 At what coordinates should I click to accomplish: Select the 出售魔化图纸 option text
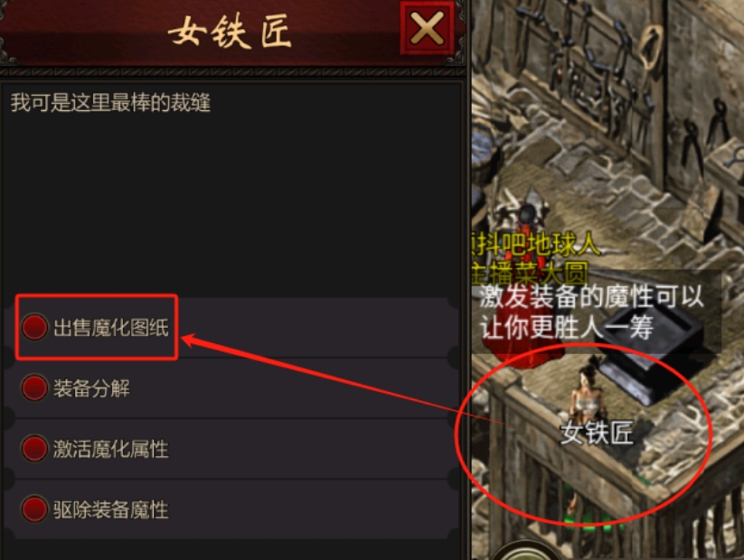coord(111,328)
